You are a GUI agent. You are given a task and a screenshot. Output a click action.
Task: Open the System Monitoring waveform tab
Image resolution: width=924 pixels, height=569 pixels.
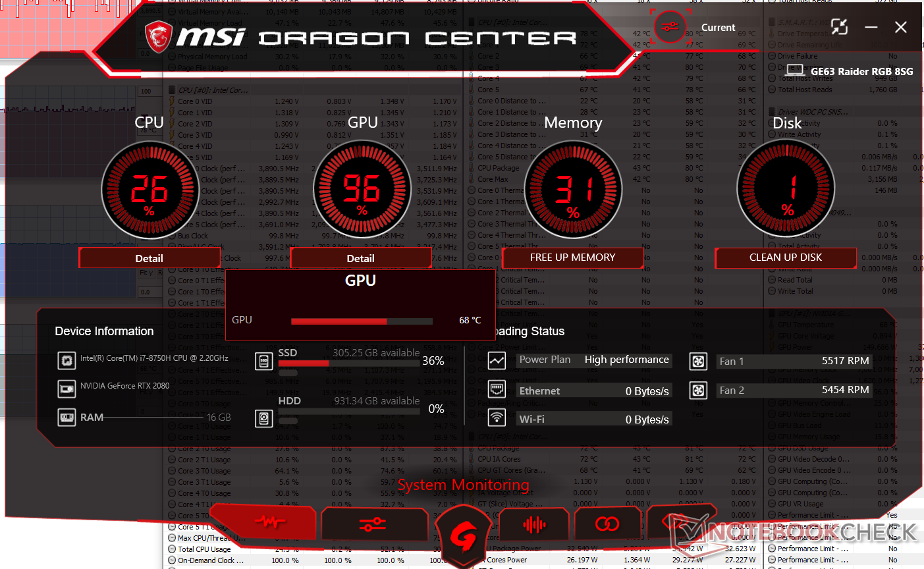pyautogui.click(x=269, y=524)
